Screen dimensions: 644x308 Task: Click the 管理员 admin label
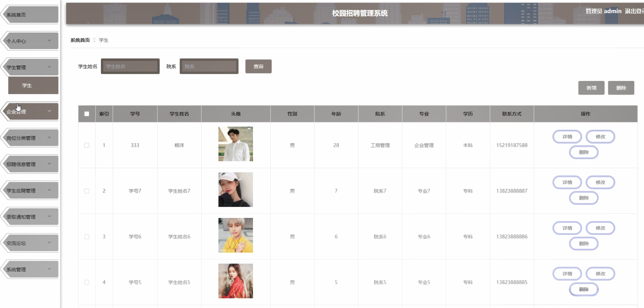[x=603, y=11]
